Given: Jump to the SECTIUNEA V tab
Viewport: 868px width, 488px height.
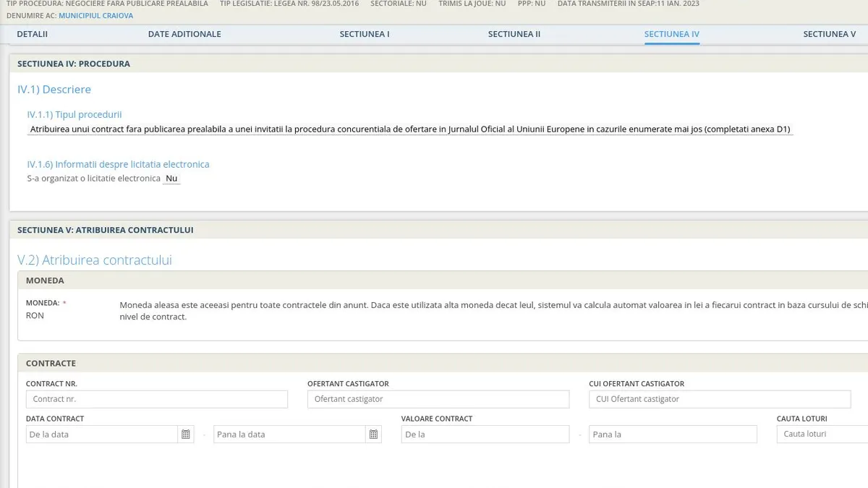Looking at the screenshot, I should [829, 34].
